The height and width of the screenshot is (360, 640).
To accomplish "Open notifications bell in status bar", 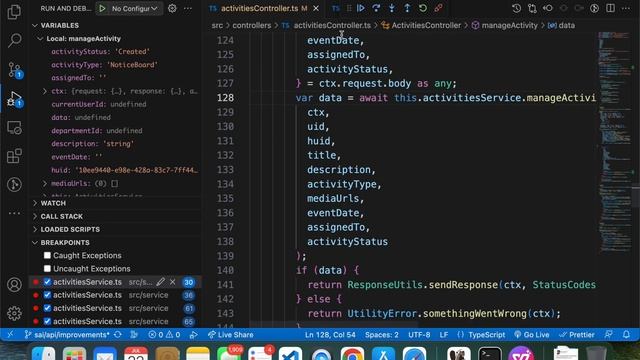I will [x=626, y=335].
